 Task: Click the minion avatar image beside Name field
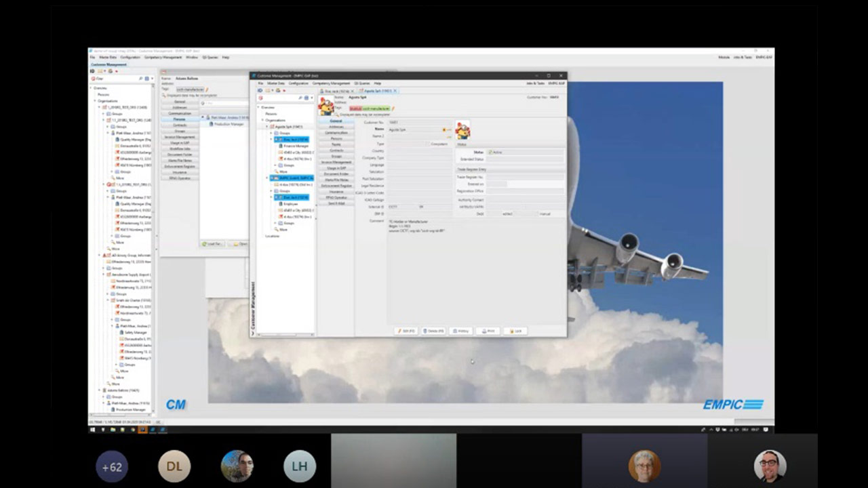click(x=462, y=130)
